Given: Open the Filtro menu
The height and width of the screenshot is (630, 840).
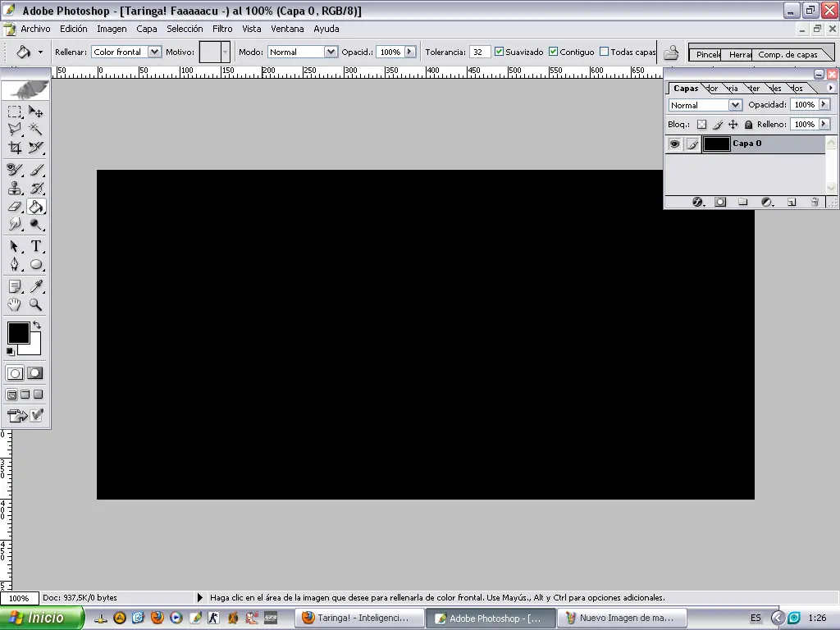Looking at the screenshot, I should tap(222, 29).
